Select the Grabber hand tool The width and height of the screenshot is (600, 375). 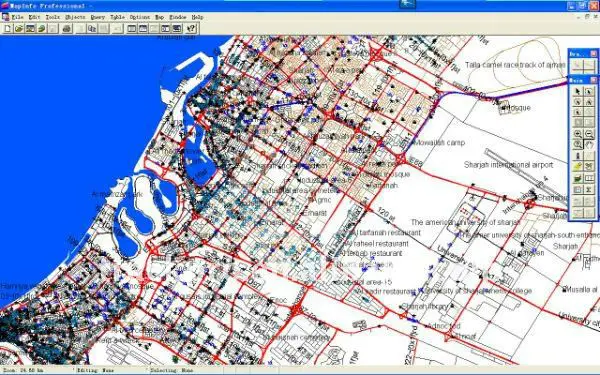tap(589, 145)
